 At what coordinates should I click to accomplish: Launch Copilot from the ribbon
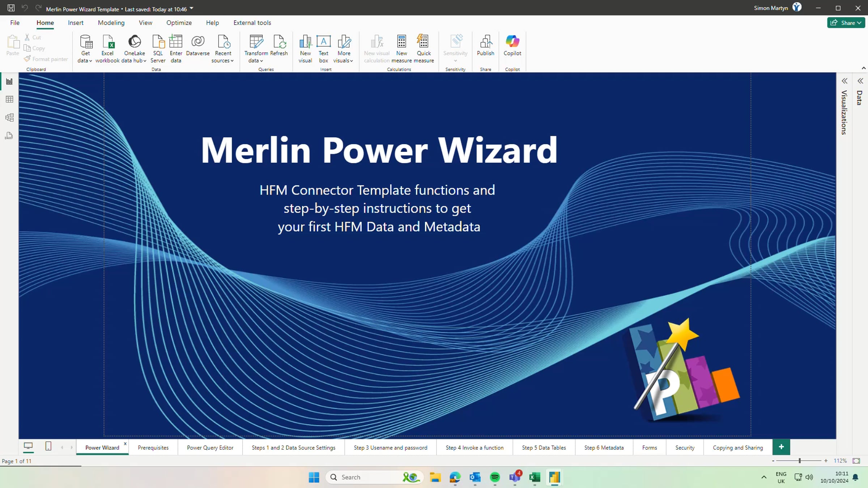(512, 46)
